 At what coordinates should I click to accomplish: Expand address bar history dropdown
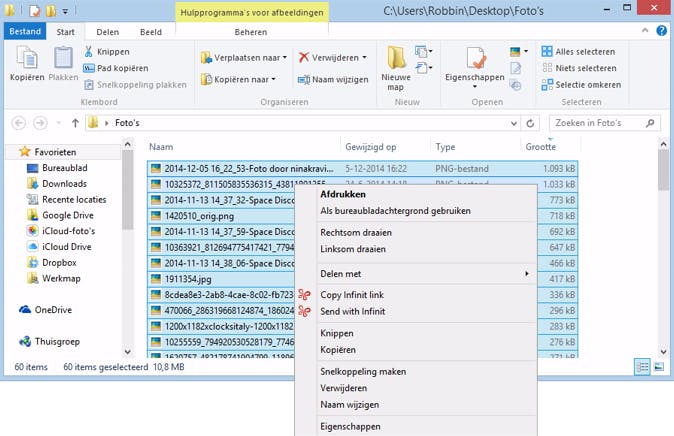pyautogui.click(x=514, y=123)
